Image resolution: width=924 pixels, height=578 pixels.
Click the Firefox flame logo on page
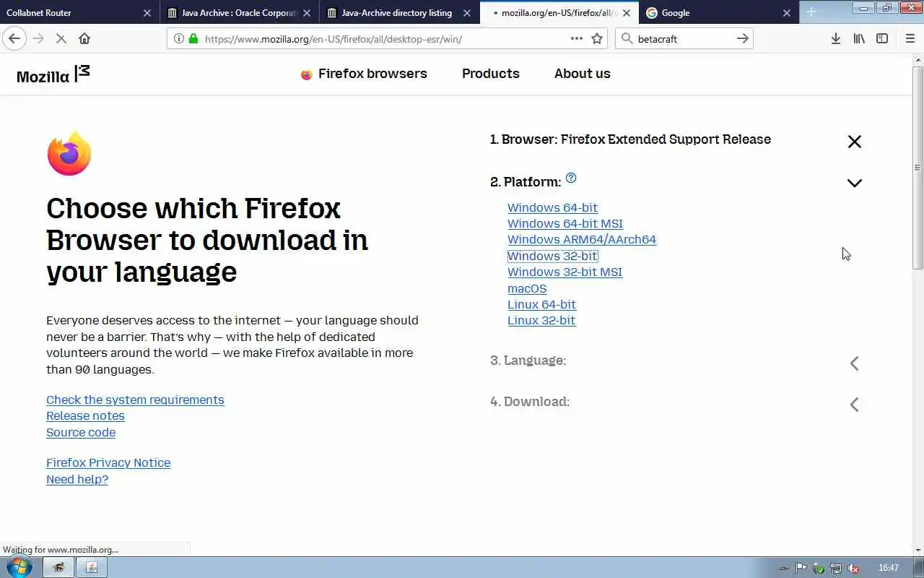[69, 153]
